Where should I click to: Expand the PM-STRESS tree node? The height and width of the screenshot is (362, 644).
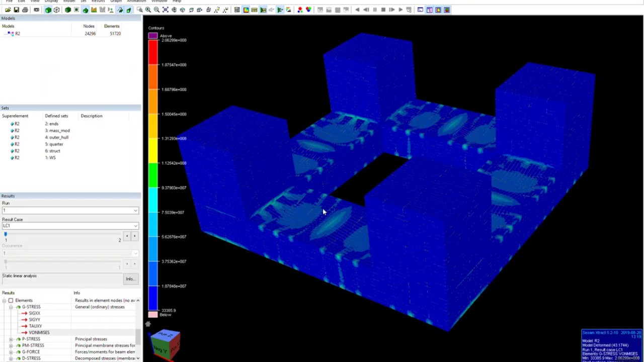[x=11, y=345]
